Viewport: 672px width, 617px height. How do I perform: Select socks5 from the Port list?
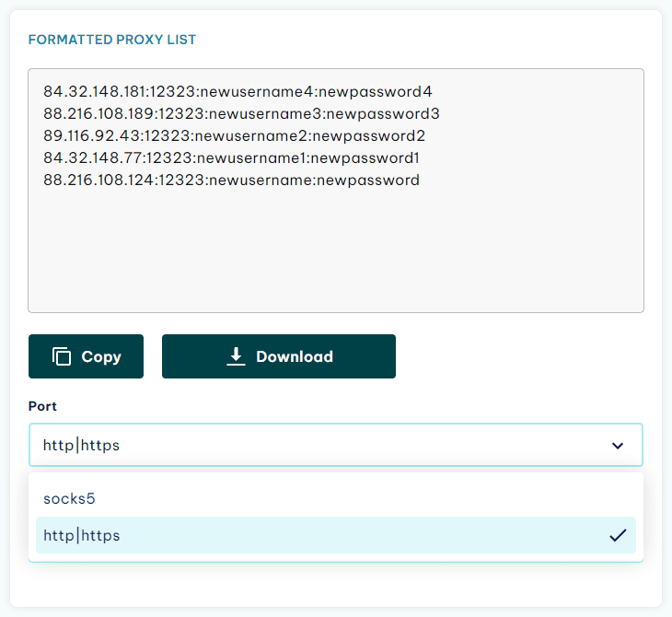336,498
